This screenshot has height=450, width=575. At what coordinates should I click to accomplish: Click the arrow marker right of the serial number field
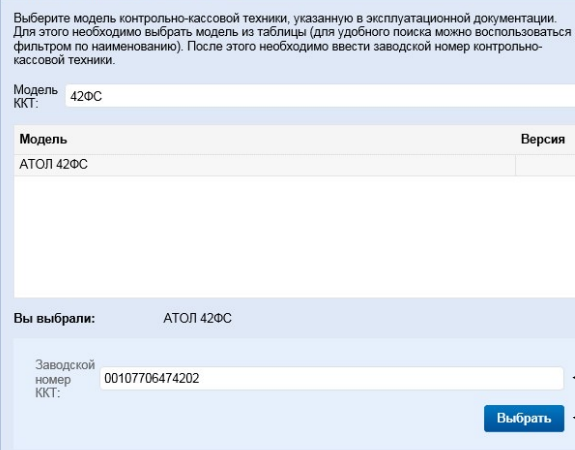pyautogui.click(x=573, y=377)
